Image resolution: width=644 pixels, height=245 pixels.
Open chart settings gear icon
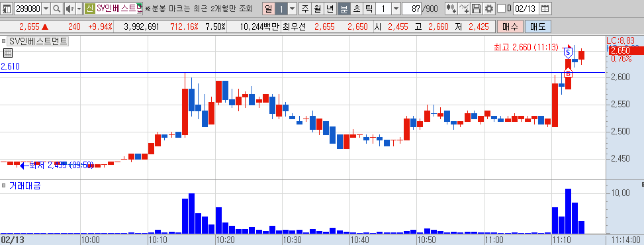click(488, 8)
